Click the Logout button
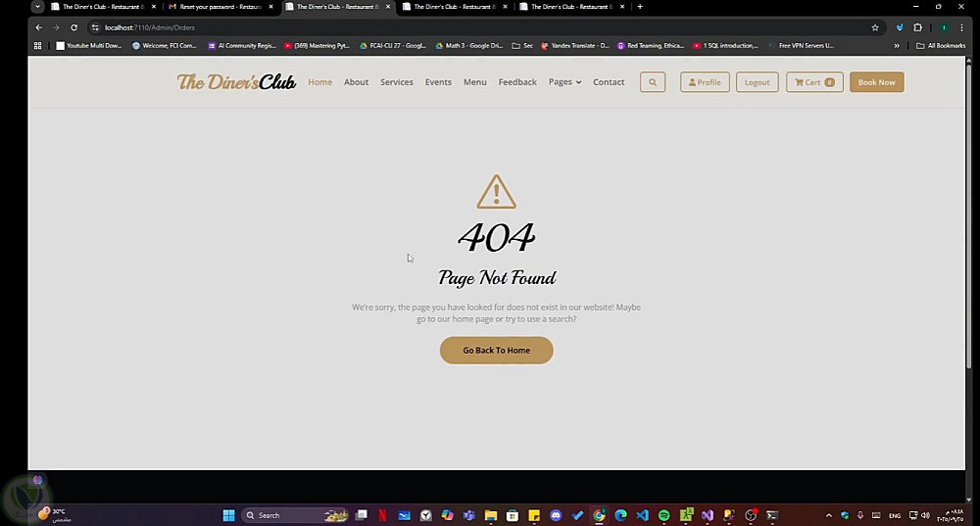The height and width of the screenshot is (526, 980). 757,82
